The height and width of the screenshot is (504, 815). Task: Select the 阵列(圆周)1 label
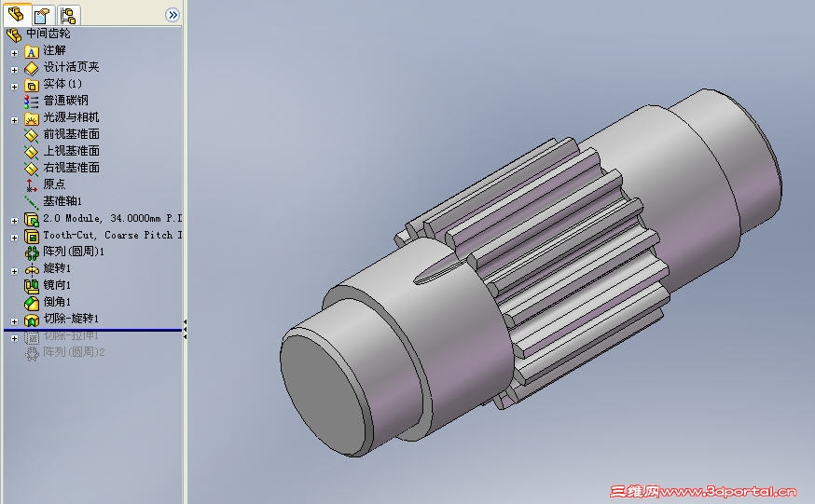pyautogui.click(x=74, y=252)
